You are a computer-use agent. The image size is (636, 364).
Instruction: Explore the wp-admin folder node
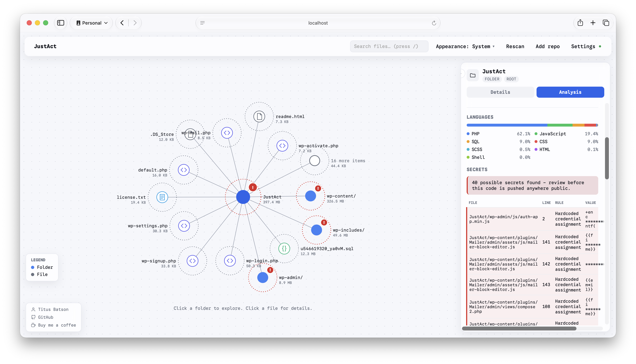pos(263,278)
